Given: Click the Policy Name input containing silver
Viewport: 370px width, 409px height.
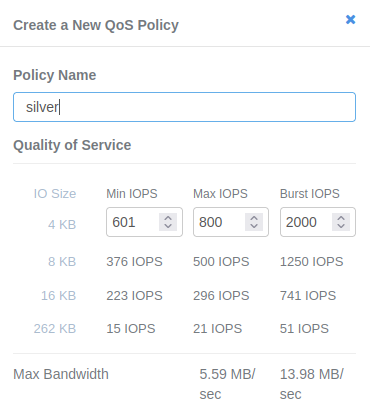Looking at the screenshot, I should [x=184, y=107].
